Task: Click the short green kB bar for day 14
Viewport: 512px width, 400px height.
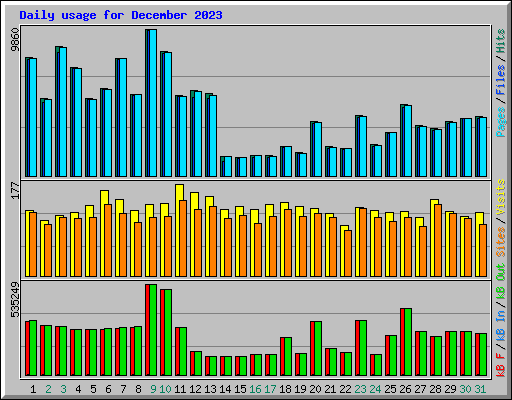Action: click(x=228, y=366)
